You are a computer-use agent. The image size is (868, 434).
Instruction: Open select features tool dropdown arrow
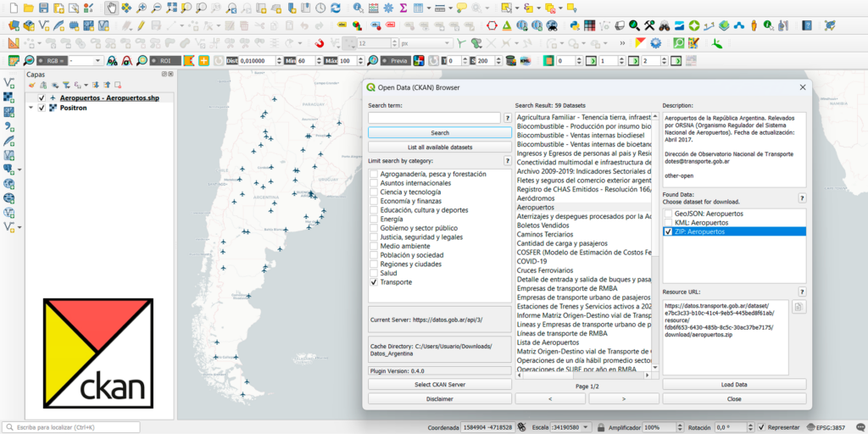517,8
